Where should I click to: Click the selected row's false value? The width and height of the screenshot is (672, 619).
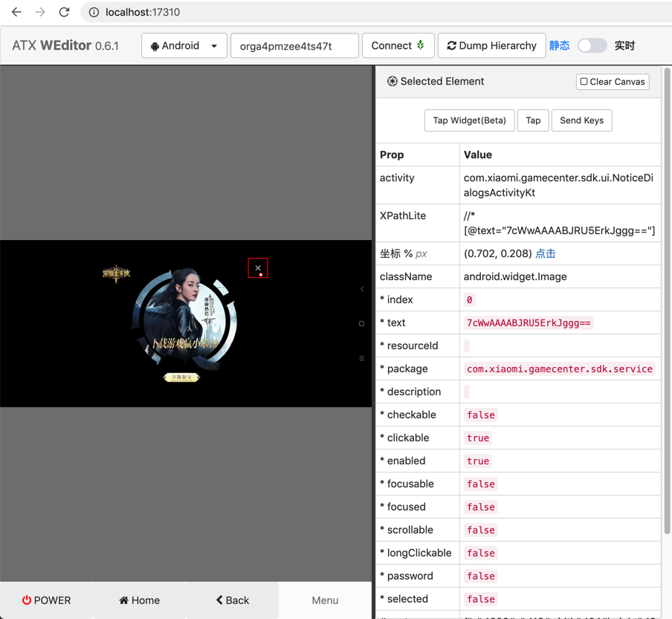tap(481, 599)
